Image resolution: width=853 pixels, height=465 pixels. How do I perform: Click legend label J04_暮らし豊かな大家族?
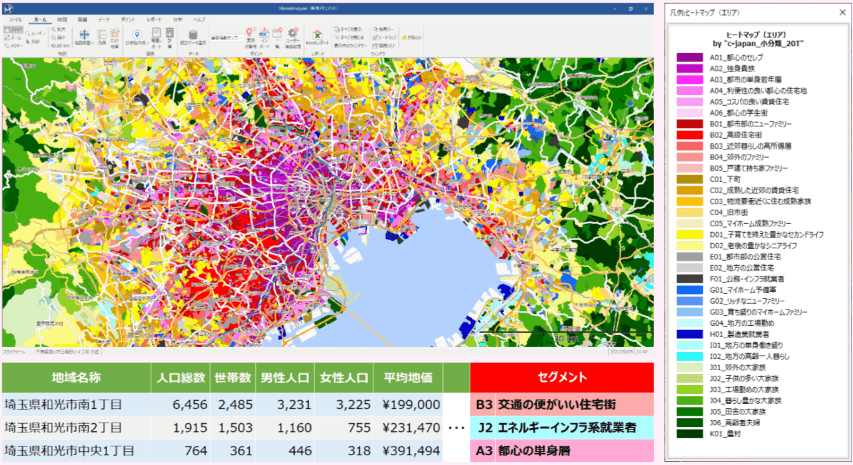click(745, 400)
